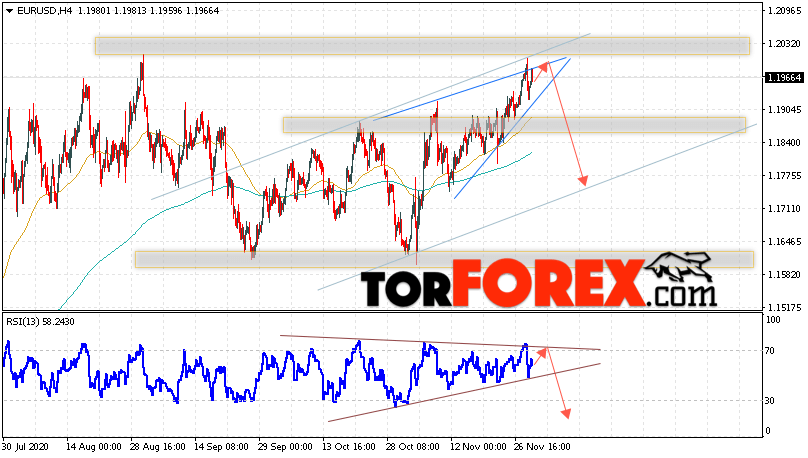Click the 1.17110 price axis label

pyautogui.click(x=784, y=209)
